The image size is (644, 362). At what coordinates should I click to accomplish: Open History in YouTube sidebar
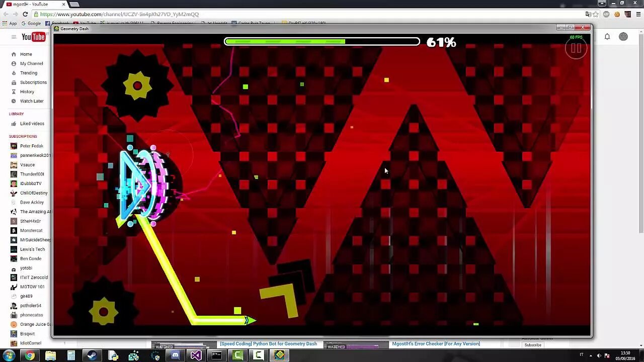(27, 92)
